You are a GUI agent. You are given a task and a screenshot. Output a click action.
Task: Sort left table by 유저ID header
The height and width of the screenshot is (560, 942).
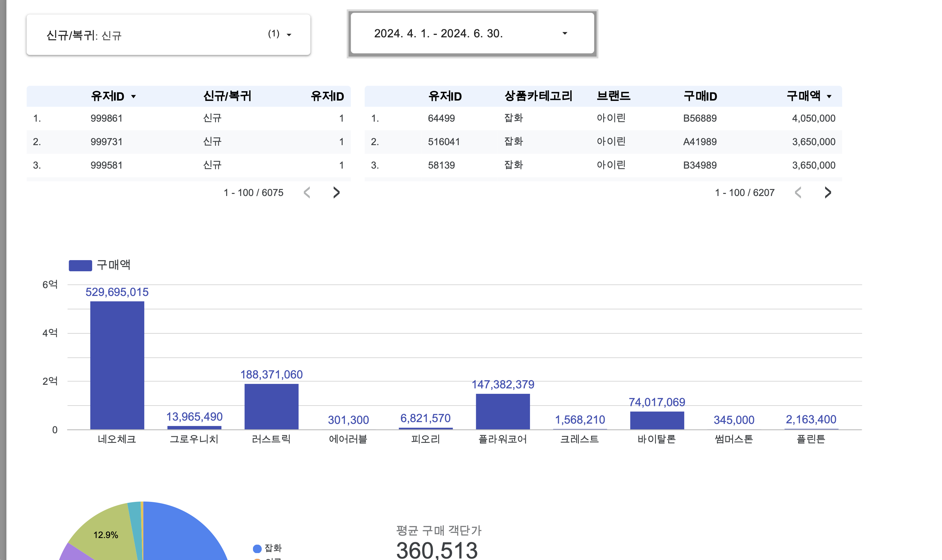coord(108,96)
